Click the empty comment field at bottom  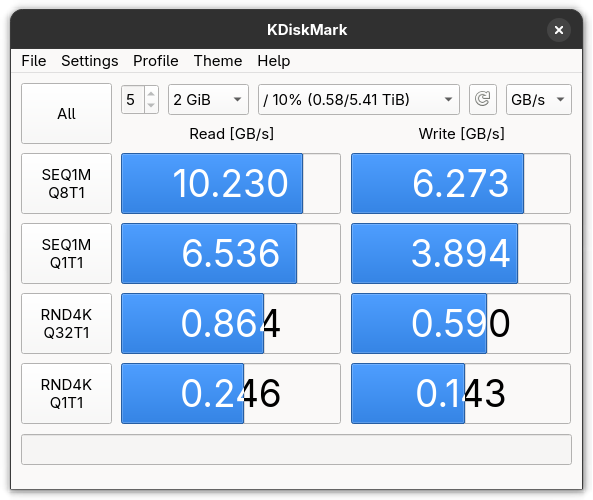(x=296, y=449)
